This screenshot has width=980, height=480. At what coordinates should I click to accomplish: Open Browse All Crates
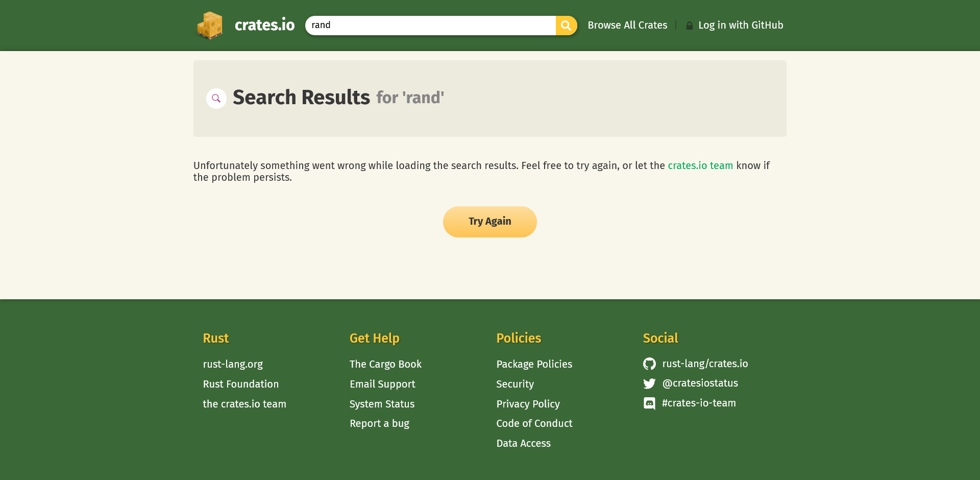(x=627, y=25)
